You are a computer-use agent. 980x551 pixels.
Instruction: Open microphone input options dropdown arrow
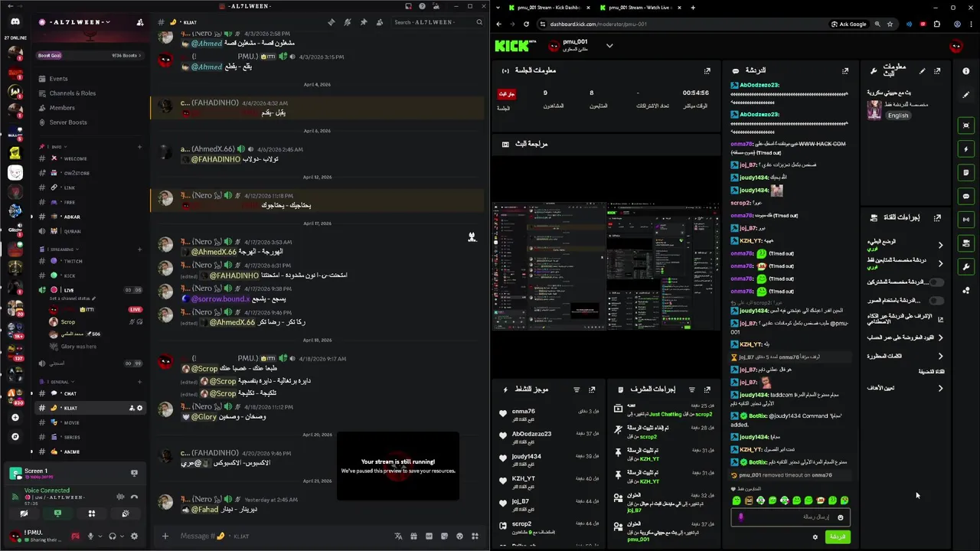100,536
